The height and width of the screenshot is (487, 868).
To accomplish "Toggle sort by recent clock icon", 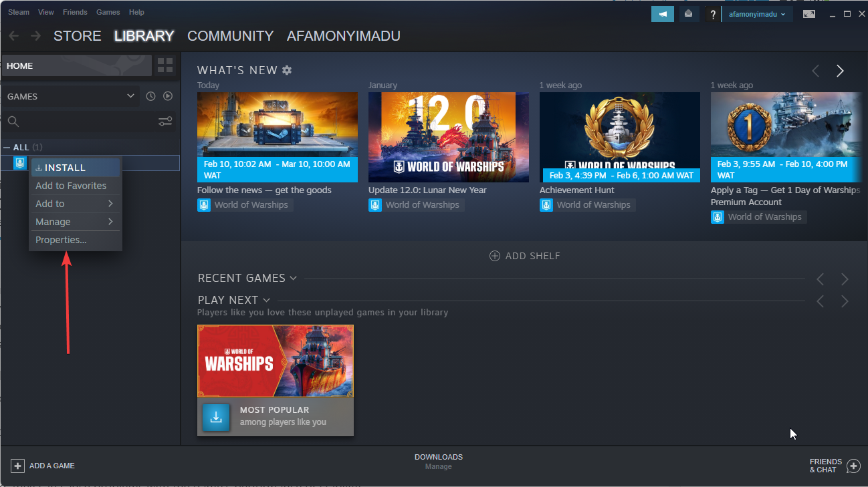I will tap(150, 96).
